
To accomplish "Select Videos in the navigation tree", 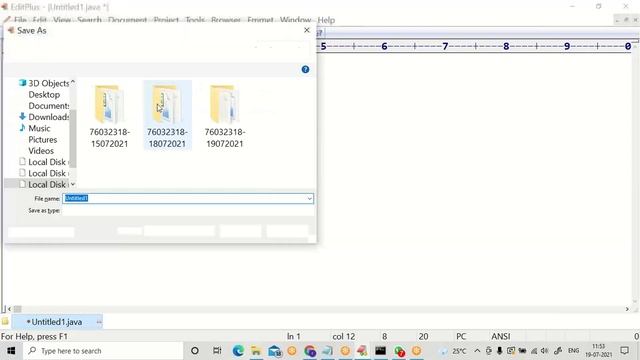I will (x=41, y=151).
